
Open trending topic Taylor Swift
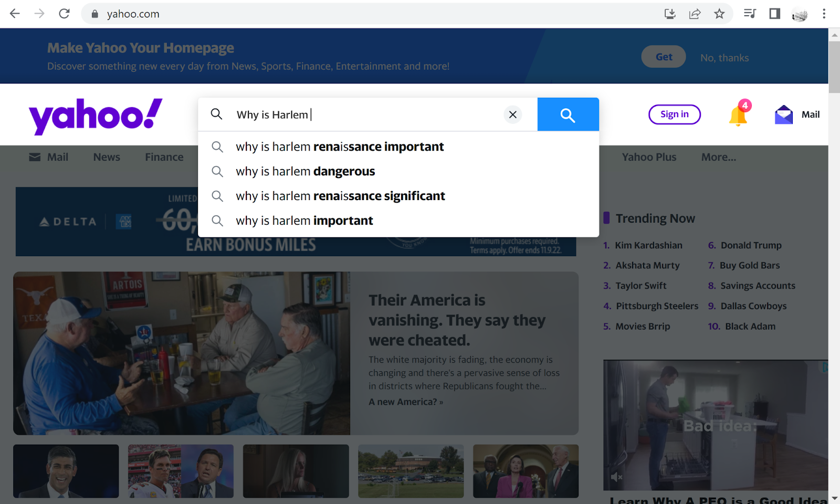[x=641, y=286]
